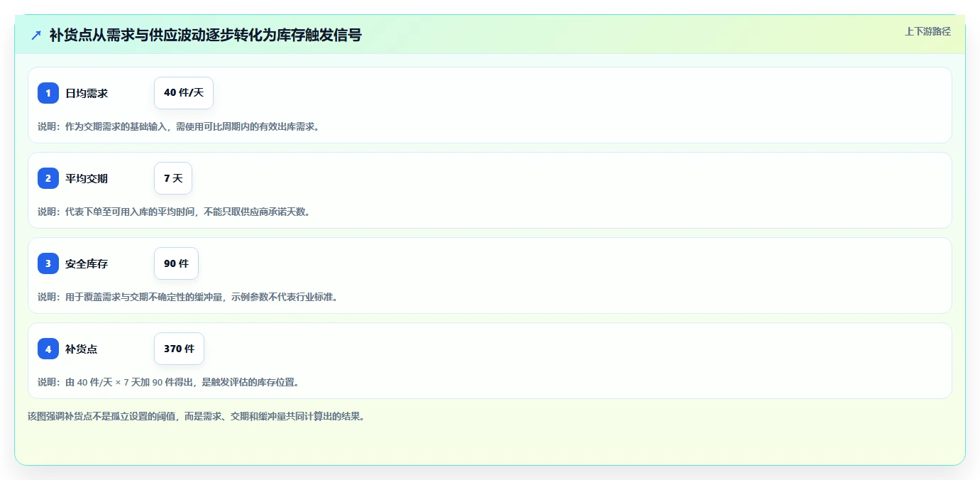Click the 40 件/天 value chip
The width and height of the screenshot is (980, 480).
[184, 93]
